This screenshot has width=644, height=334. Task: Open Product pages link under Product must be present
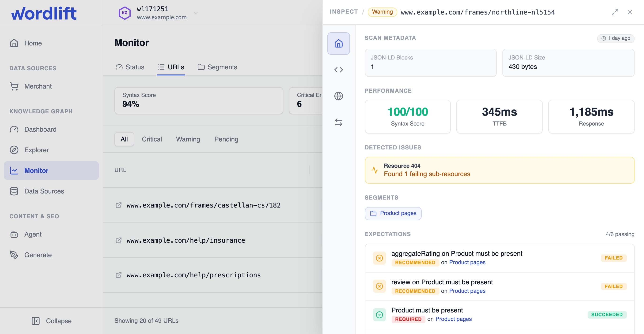454,319
